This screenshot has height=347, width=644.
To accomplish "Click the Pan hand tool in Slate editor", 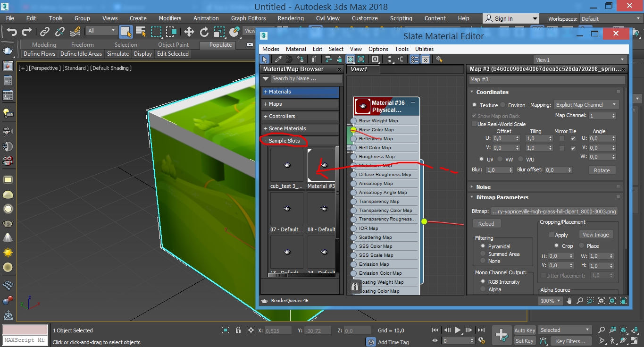I will coord(569,301).
